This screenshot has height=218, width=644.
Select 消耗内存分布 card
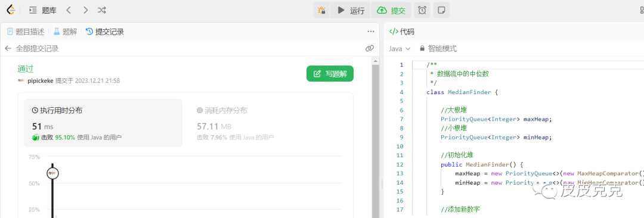pyautogui.click(x=268, y=123)
